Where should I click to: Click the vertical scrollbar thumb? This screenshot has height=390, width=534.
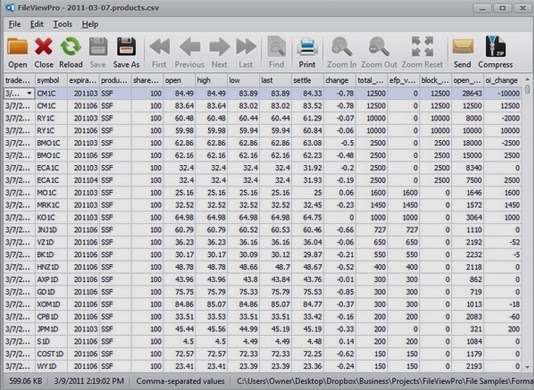pos(528,90)
